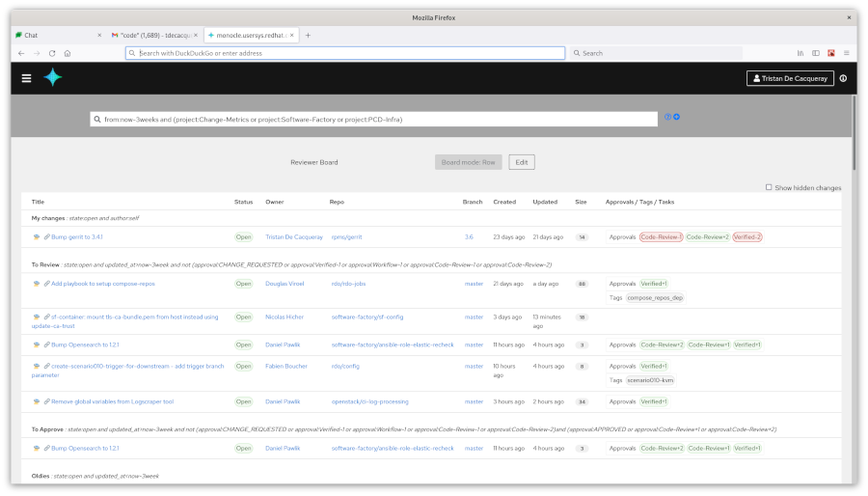Viewport: 868px width, 496px height.
Task: Switch to the Chat browser tab
Action: pyautogui.click(x=59, y=35)
